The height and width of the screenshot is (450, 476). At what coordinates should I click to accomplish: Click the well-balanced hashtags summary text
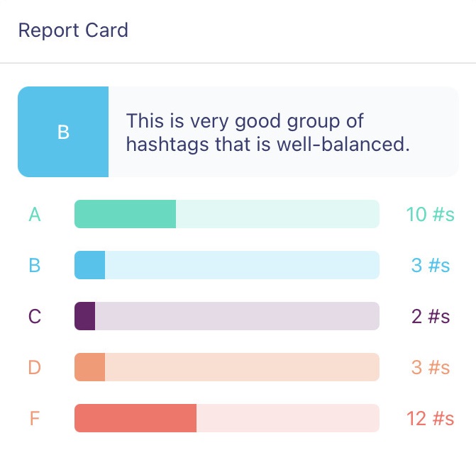268,132
